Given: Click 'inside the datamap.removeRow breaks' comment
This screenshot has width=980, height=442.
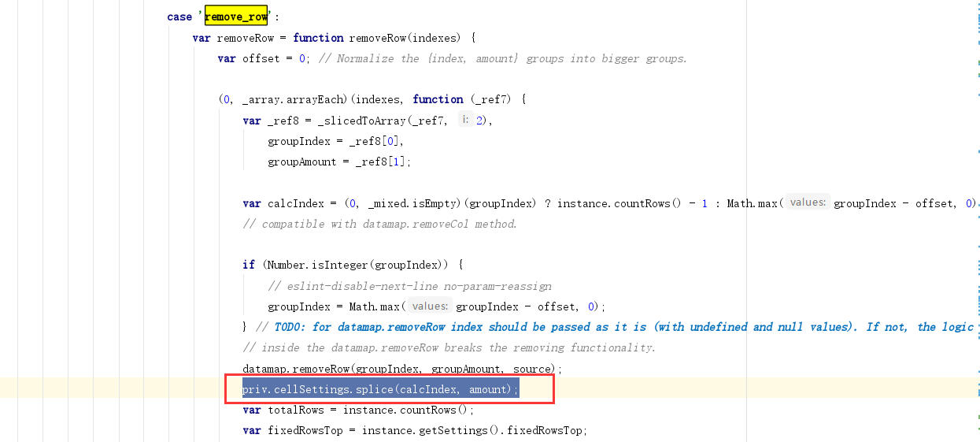Looking at the screenshot, I should (x=449, y=347).
